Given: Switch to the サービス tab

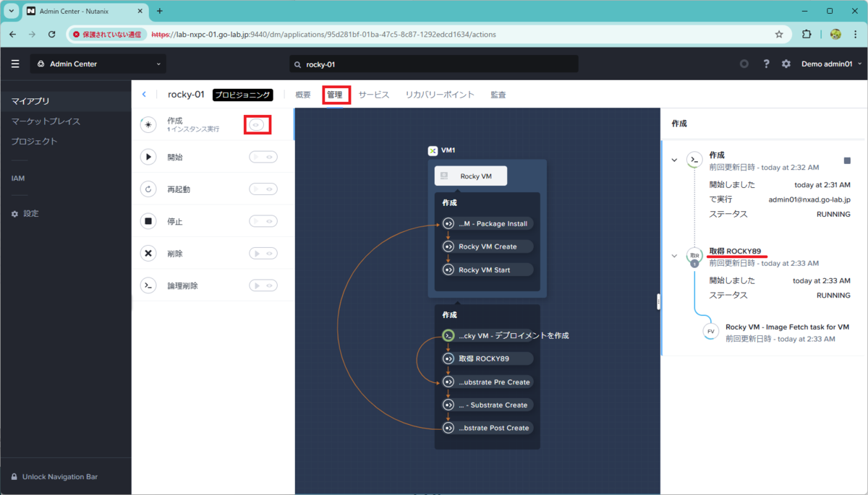Looking at the screenshot, I should tap(374, 95).
